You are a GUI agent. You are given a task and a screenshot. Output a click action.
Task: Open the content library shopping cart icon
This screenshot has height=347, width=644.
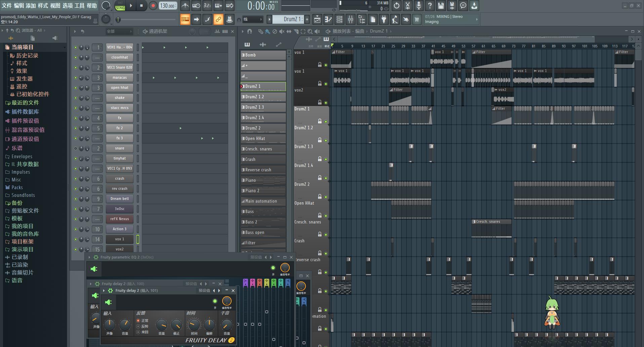click(417, 20)
